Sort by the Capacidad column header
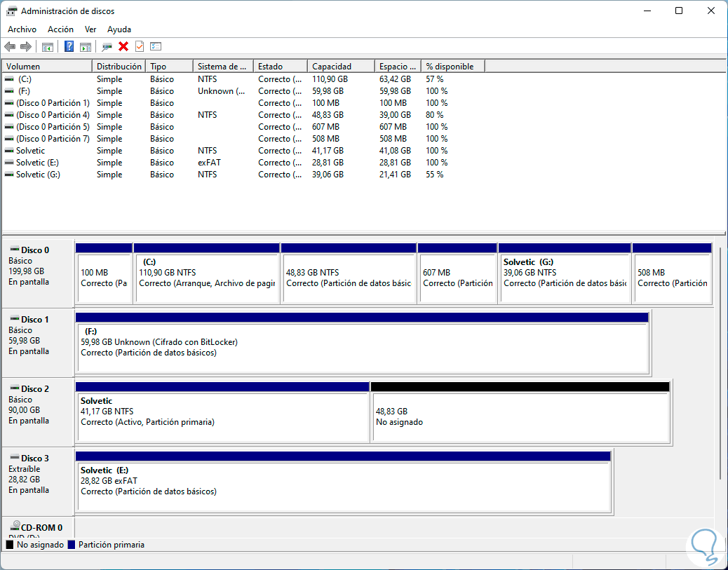Image resolution: width=728 pixels, height=570 pixels. pos(341,67)
